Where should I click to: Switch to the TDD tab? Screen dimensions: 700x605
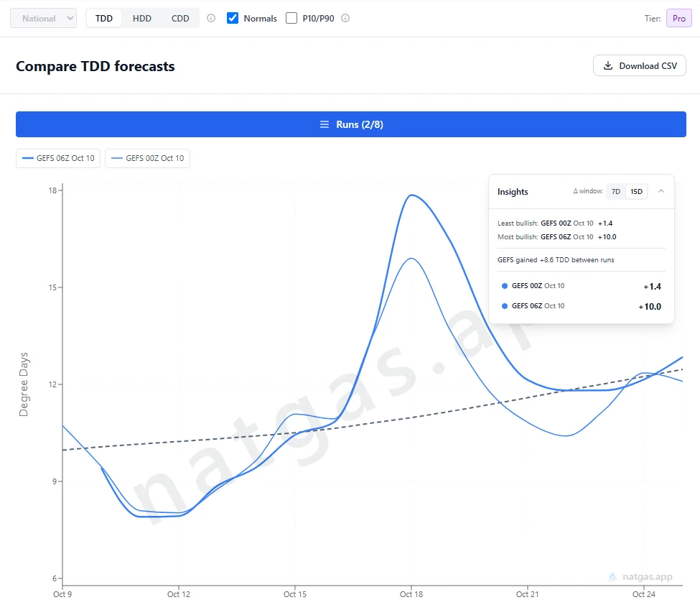(104, 18)
